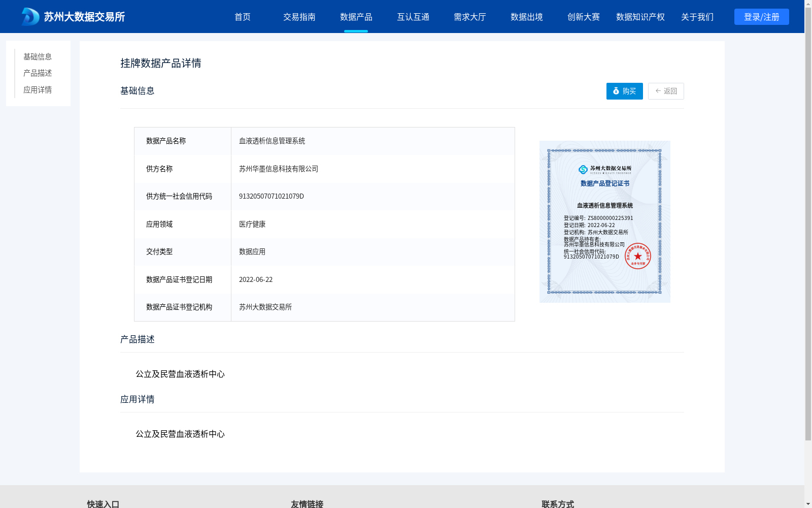Screen dimensions: 812x508
Task: Click the 应用详情 section heading
Action: (138, 399)
